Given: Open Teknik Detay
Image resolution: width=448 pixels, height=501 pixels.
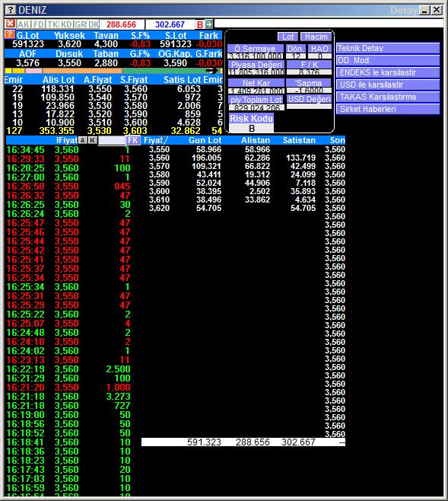Looking at the screenshot, I should 388,48.
